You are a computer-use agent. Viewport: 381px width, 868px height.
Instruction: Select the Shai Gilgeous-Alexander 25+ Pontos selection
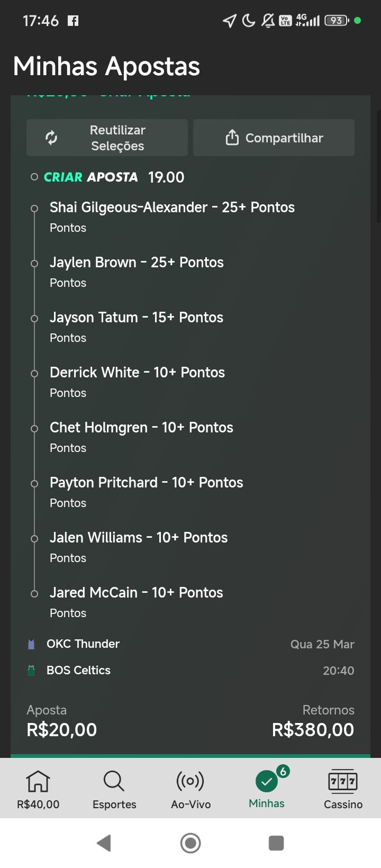(x=172, y=207)
